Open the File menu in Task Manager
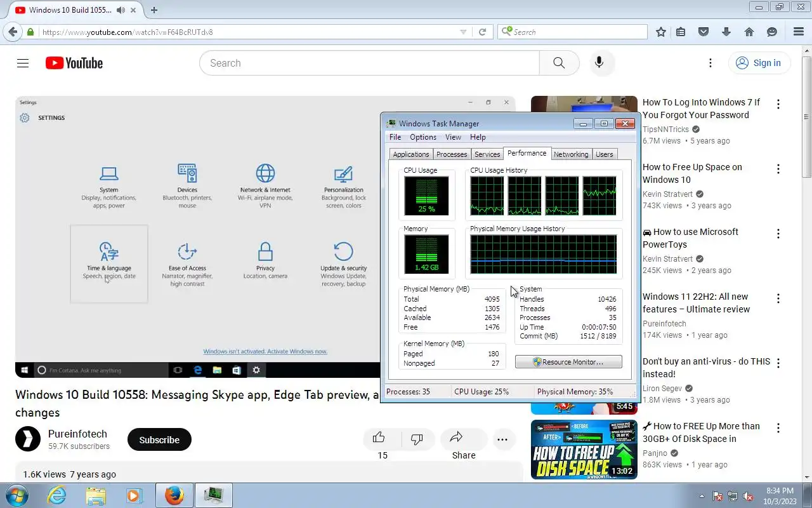The image size is (812, 508). [x=395, y=137]
